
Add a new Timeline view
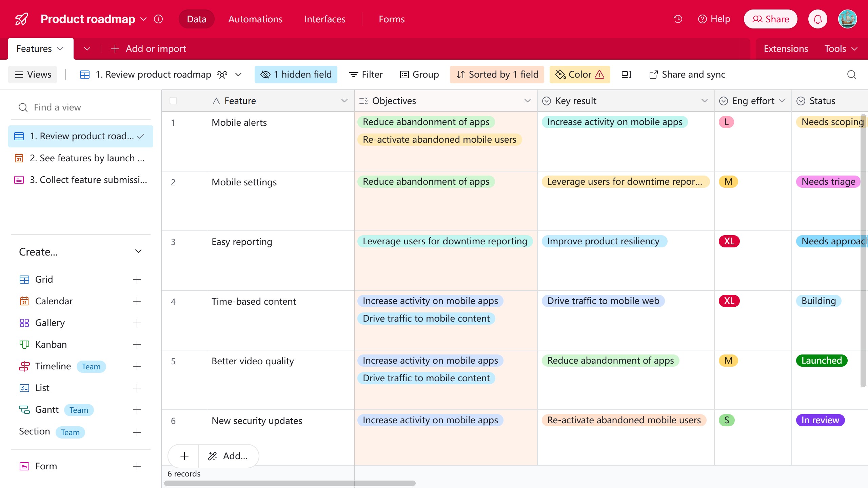(x=137, y=366)
